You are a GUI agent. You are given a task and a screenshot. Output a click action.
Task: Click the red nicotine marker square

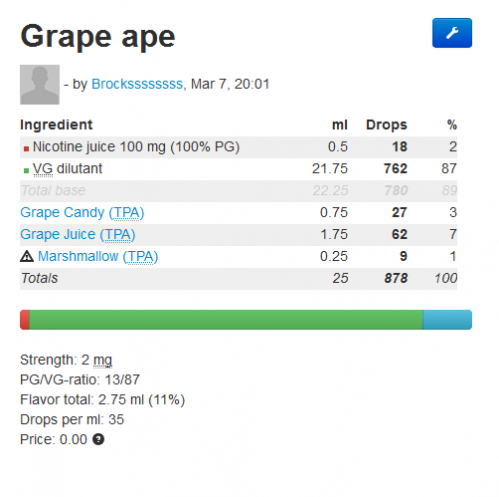(26, 149)
